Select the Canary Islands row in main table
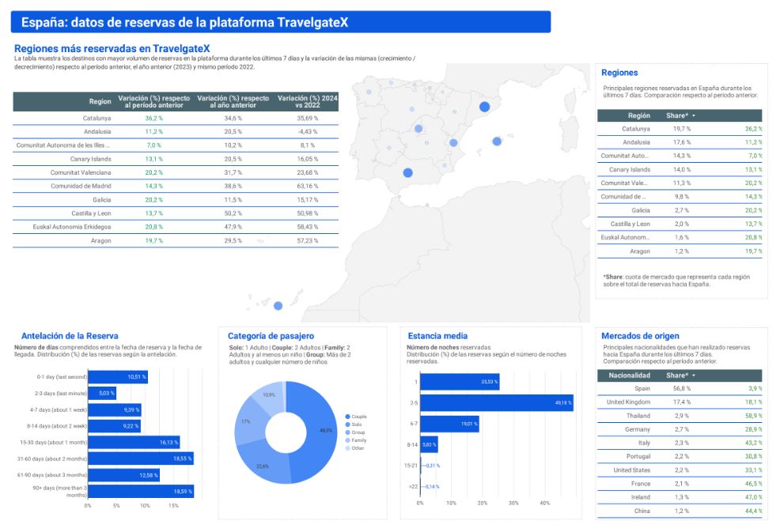 point(176,159)
